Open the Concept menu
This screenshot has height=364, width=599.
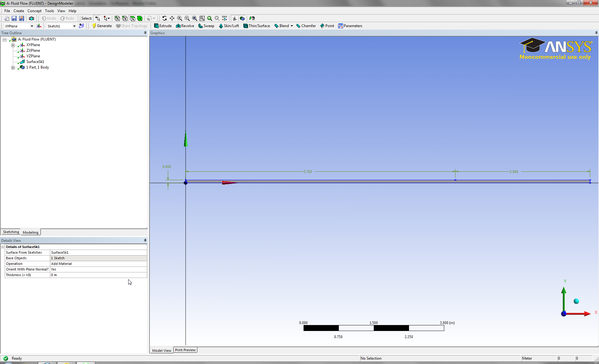pyautogui.click(x=34, y=11)
